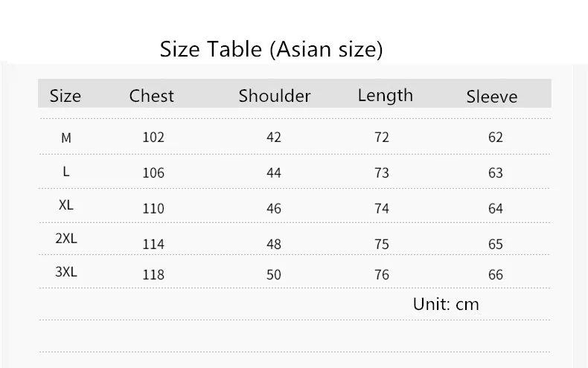Click the Unit: cm note

point(446,304)
